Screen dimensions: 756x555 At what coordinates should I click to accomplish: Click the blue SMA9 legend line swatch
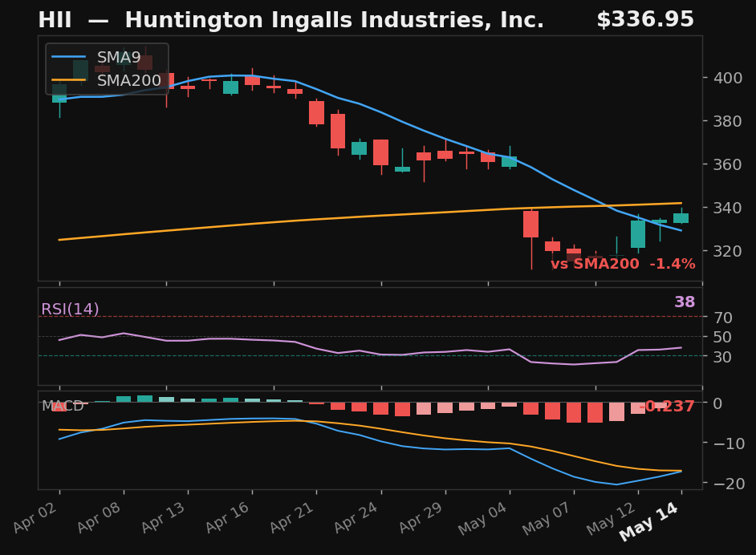(x=69, y=57)
